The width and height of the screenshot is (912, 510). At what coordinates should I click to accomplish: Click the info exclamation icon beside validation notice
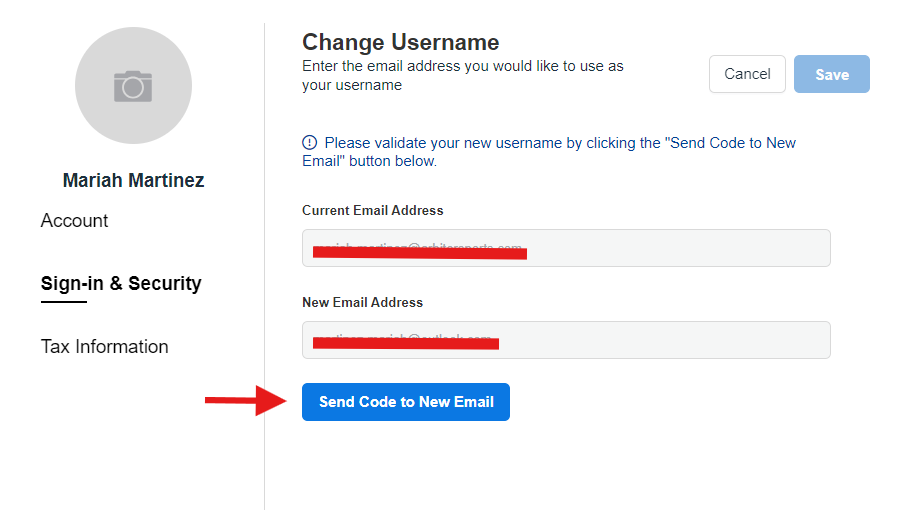(x=309, y=142)
